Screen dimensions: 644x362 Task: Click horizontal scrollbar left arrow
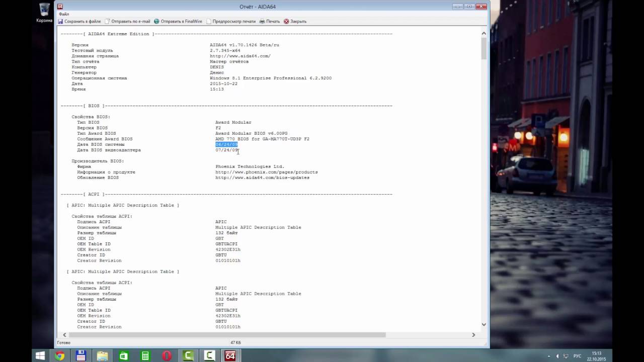click(x=64, y=335)
